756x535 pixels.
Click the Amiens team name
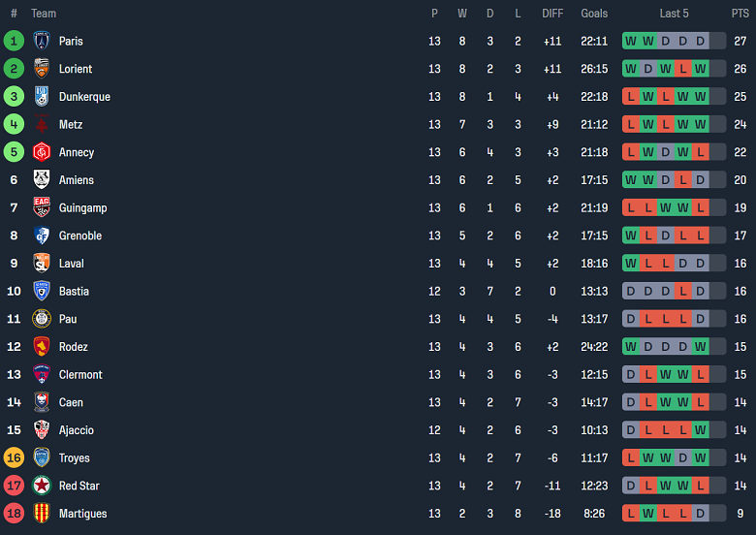77,180
